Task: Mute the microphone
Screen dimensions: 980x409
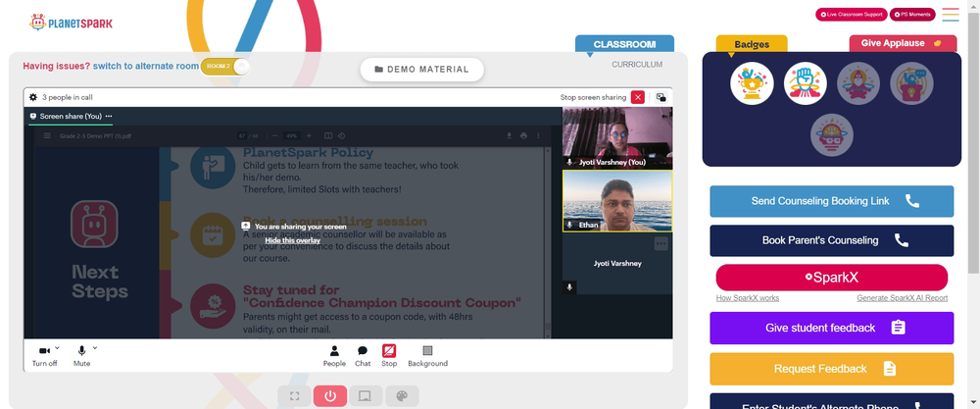Action: (82, 356)
